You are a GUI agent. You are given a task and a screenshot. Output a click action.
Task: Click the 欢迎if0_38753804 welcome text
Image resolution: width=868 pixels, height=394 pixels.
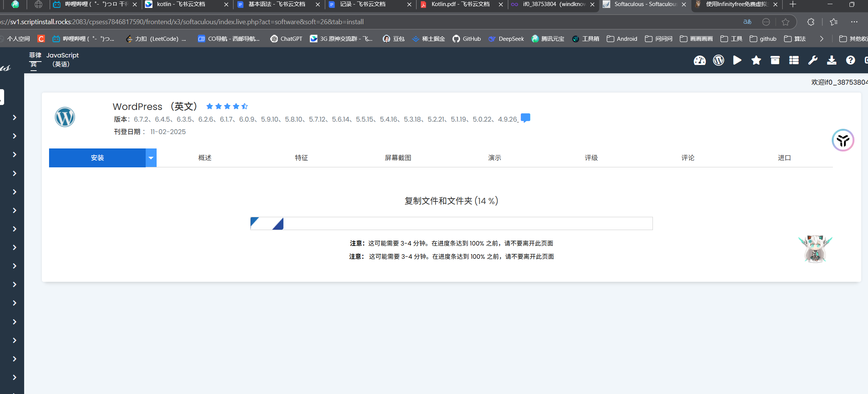tap(839, 82)
